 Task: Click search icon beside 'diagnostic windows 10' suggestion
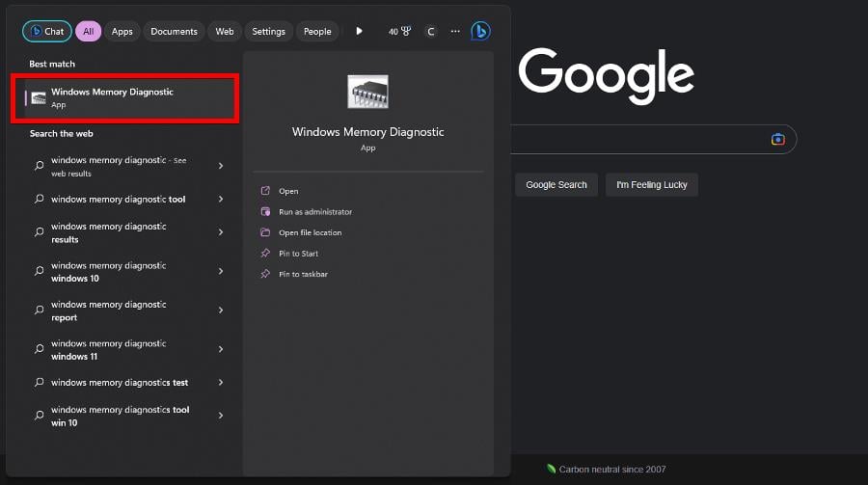point(39,271)
